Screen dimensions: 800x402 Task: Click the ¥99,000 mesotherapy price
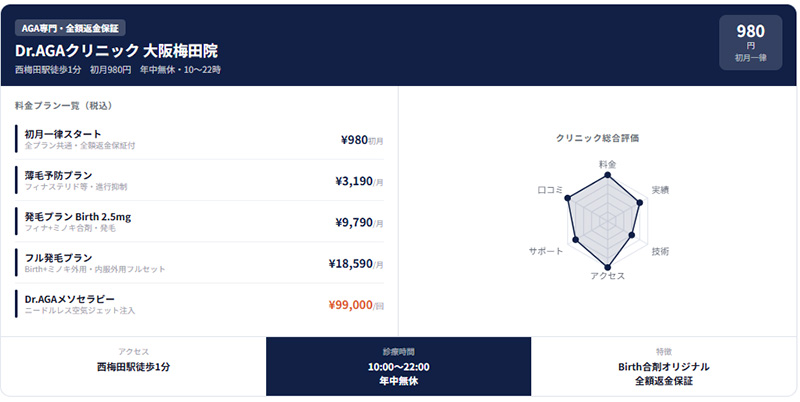(x=350, y=305)
